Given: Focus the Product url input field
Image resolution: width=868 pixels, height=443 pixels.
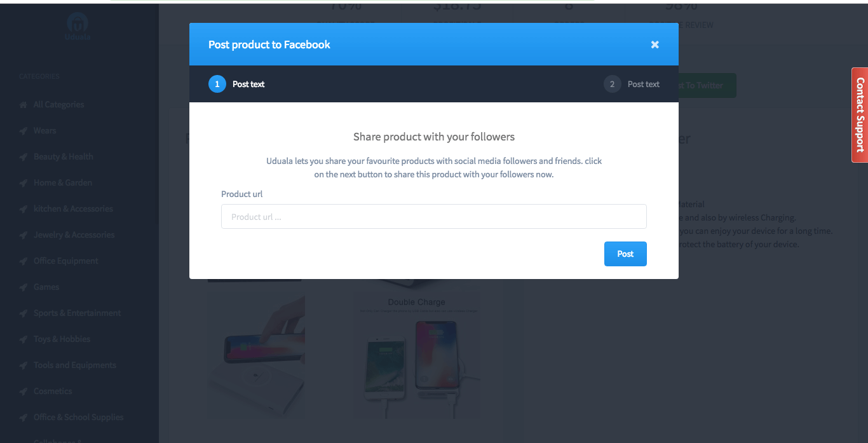Looking at the screenshot, I should 434,216.
